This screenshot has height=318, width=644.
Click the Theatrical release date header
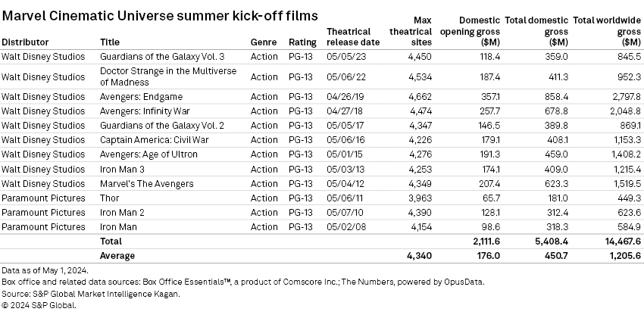click(349, 36)
